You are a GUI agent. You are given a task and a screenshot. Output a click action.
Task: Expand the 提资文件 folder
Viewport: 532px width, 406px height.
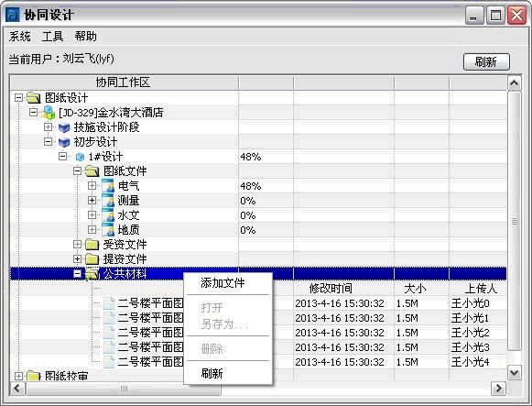(x=77, y=259)
